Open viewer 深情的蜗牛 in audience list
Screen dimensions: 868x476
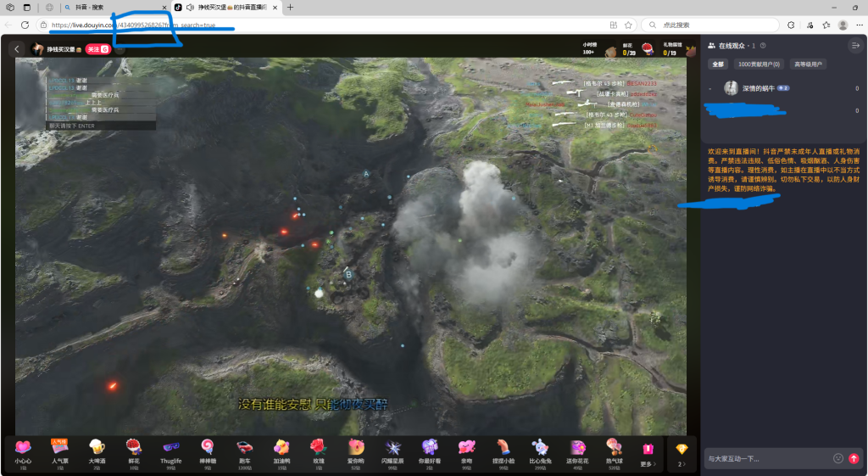(783, 88)
